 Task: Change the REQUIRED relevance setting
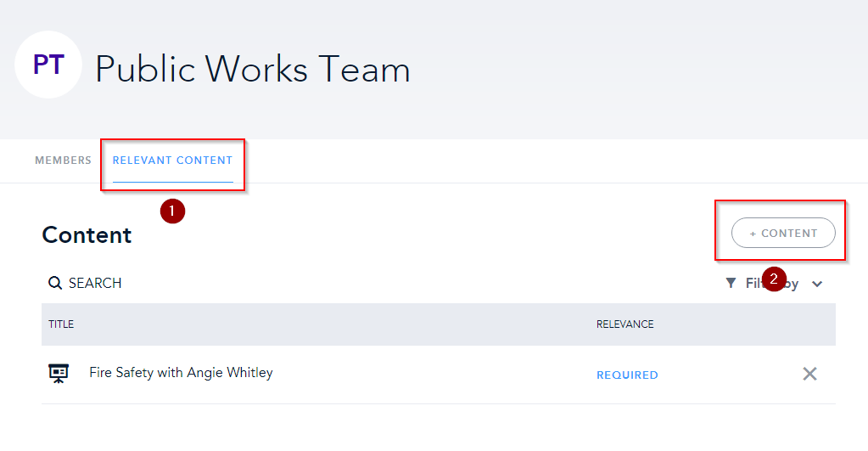tap(627, 375)
